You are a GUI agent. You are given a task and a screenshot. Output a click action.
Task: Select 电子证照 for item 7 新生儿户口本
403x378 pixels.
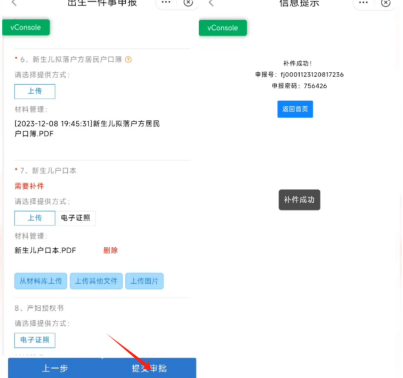(76, 218)
